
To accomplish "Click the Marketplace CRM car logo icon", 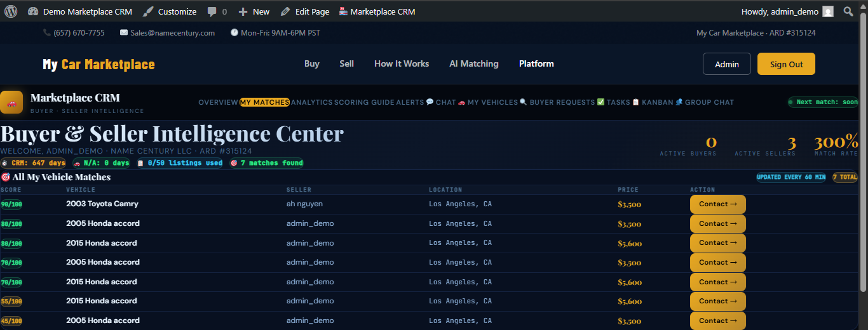I will 11,102.
